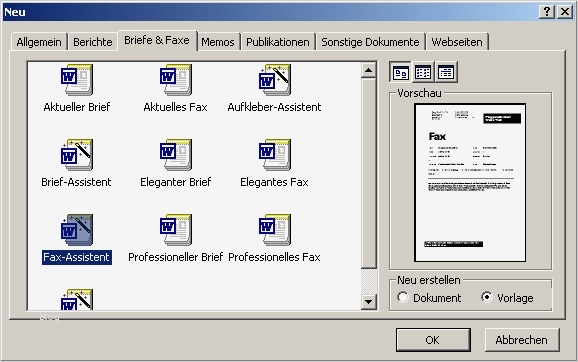This screenshot has width=578, height=362.
Task: Click the Fax-Assistent label text
Action: point(77,257)
